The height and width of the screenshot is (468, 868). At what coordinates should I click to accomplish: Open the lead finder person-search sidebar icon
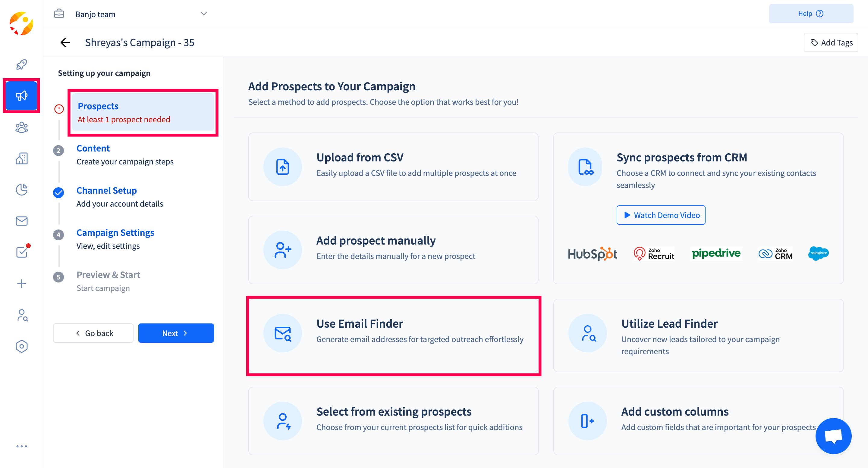(x=22, y=315)
